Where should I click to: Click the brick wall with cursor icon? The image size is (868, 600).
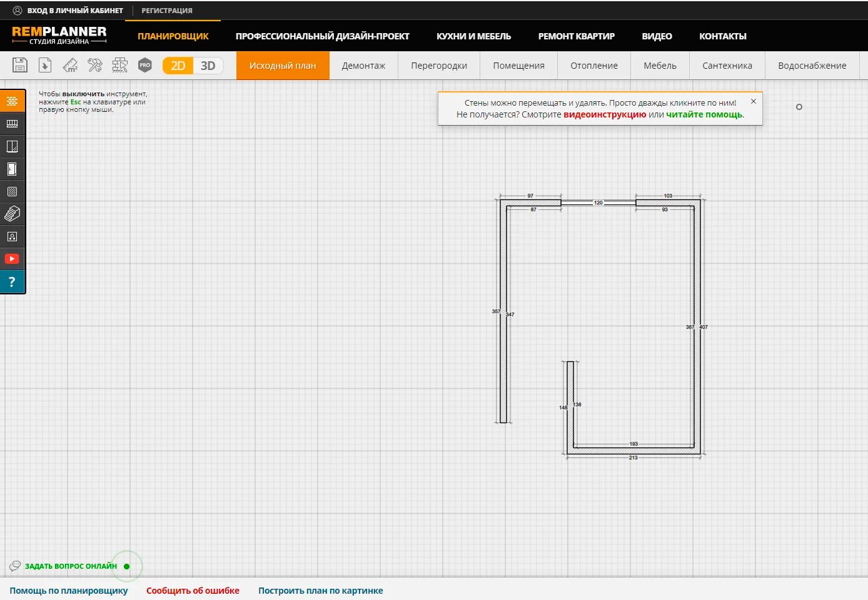(119, 65)
